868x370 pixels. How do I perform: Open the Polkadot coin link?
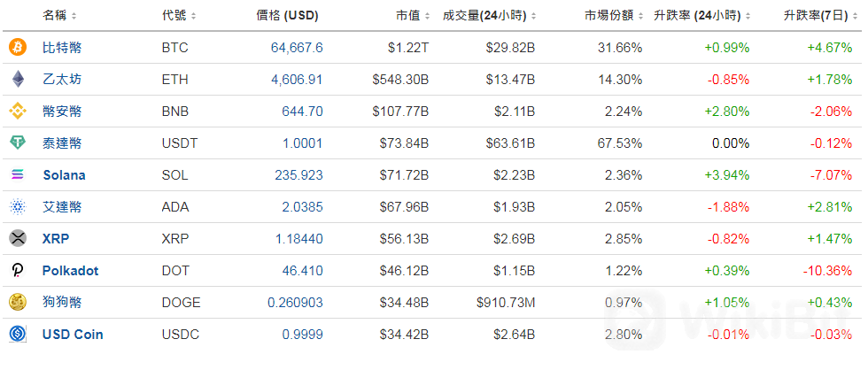click(x=71, y=271)
